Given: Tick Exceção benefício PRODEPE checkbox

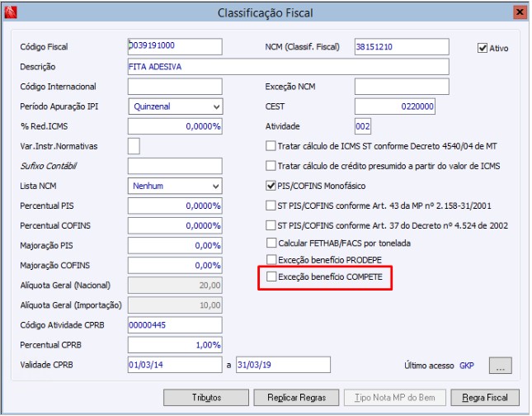Looking at the screenshot, I should tap(271, 260).
